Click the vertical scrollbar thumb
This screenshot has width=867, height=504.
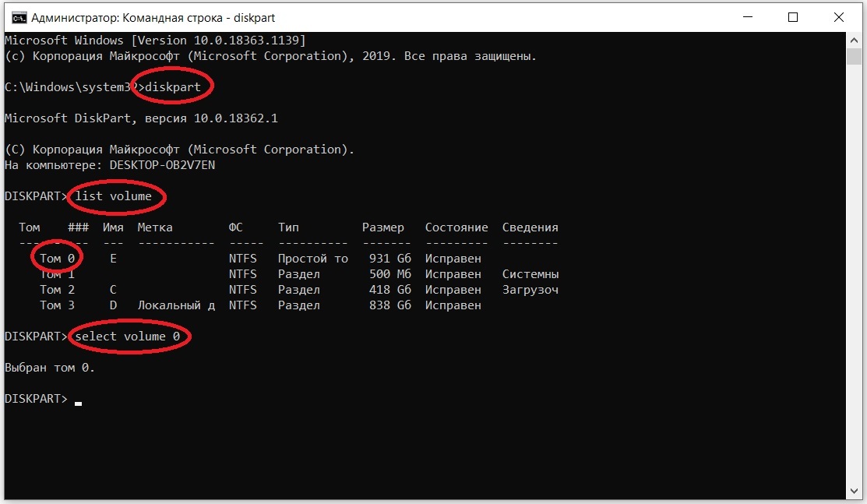[855, 56]
